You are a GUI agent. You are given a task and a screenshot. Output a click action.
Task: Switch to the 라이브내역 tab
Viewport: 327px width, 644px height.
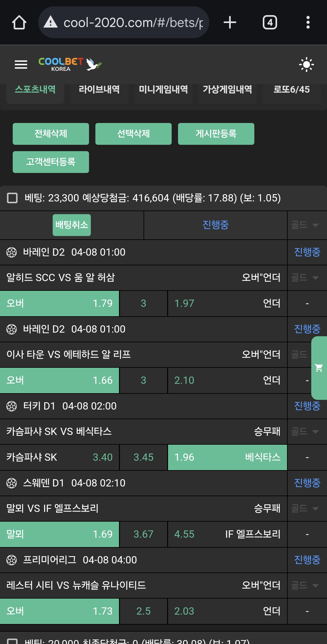point(99,90)
